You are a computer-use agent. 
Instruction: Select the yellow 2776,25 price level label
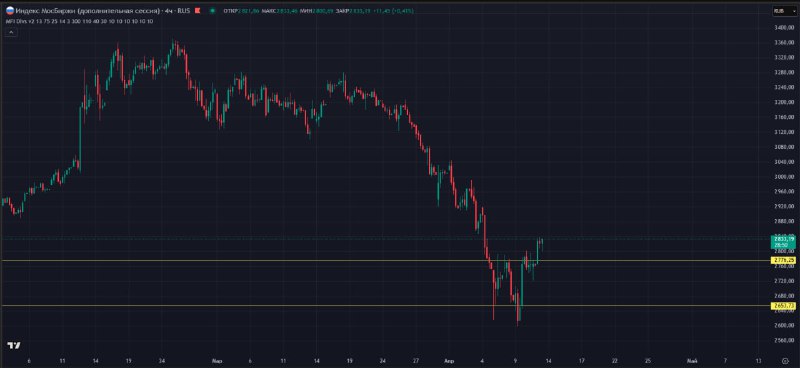click(783, 260)
